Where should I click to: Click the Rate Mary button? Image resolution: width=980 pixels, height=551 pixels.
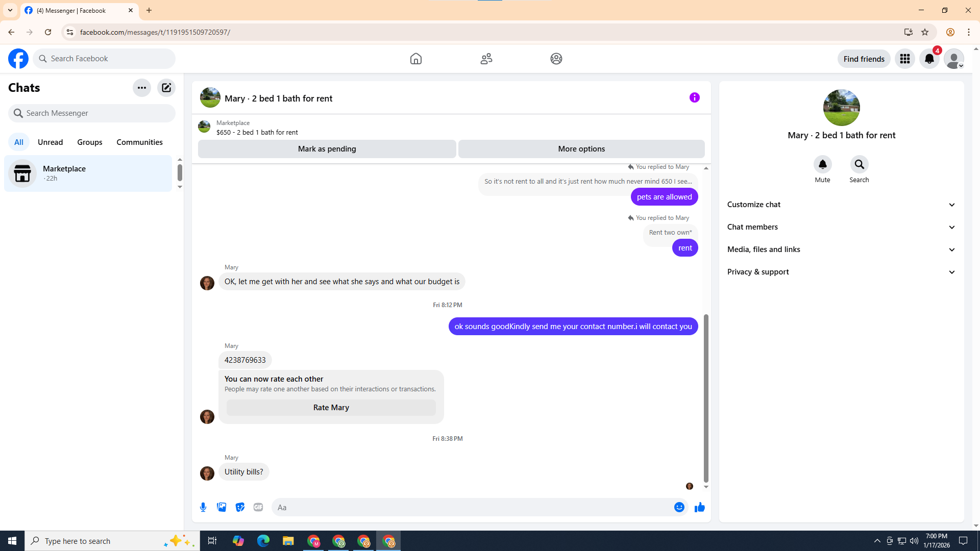pos(331,408)
